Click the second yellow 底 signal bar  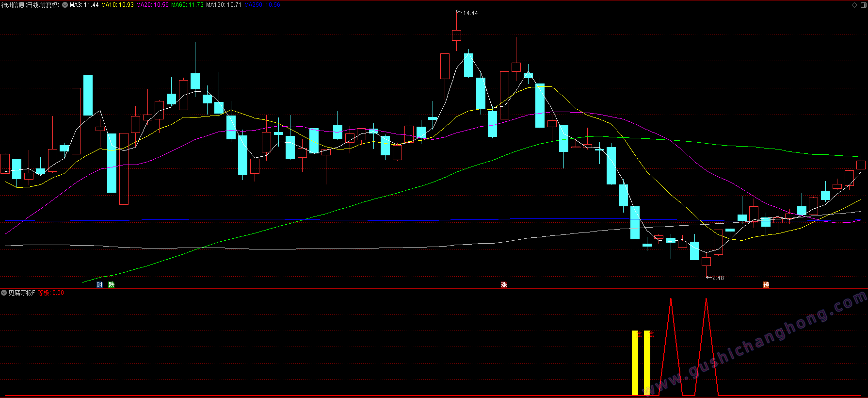click(647, 363)
